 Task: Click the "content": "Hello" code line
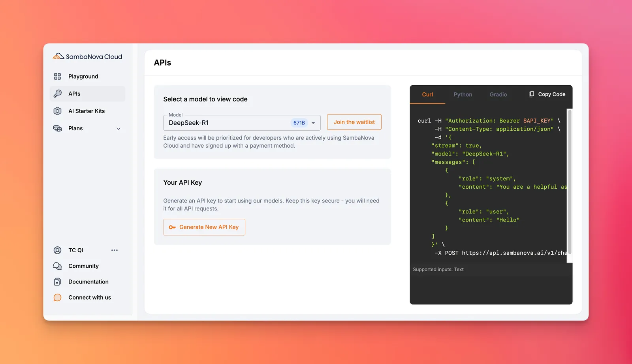(x=489, y=220)
